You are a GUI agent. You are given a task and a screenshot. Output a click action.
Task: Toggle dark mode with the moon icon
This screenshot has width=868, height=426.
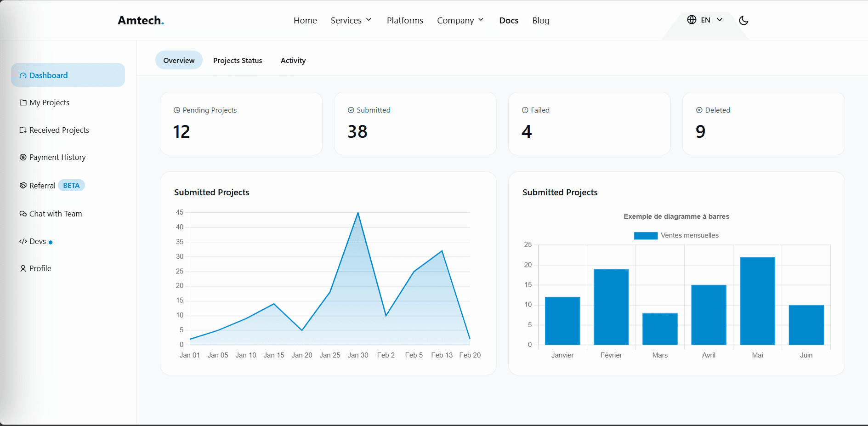click(x=743, y=20)
